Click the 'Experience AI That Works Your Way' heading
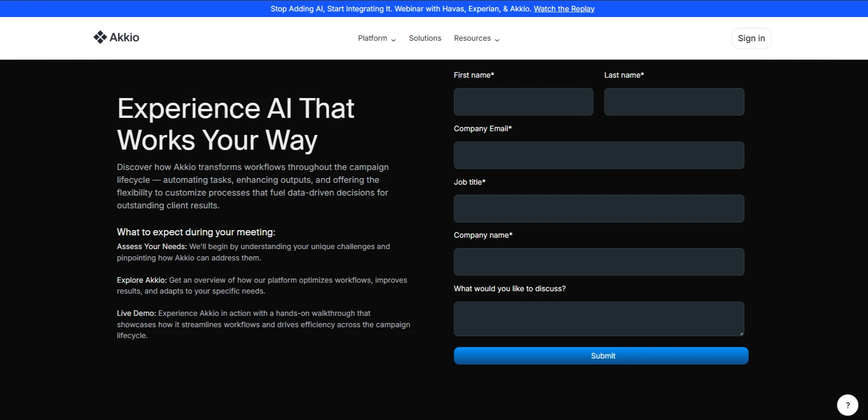The image size is (868, 420). coord(236,124)
